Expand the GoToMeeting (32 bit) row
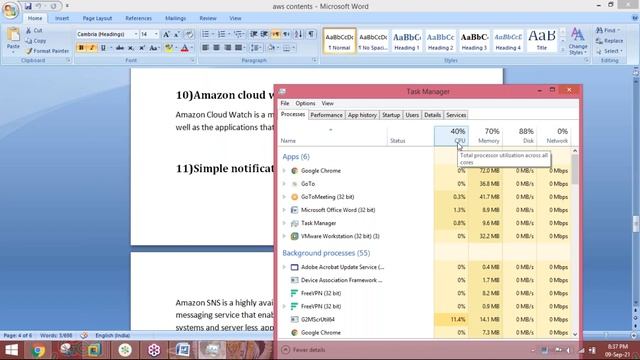640x360 pixels. point(284,197)
